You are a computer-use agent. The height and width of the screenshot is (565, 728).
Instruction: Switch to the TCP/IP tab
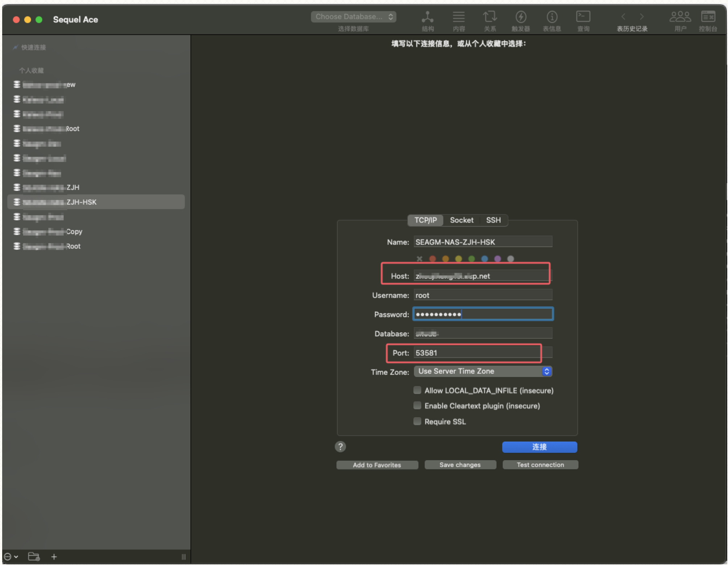pos(426,220)
